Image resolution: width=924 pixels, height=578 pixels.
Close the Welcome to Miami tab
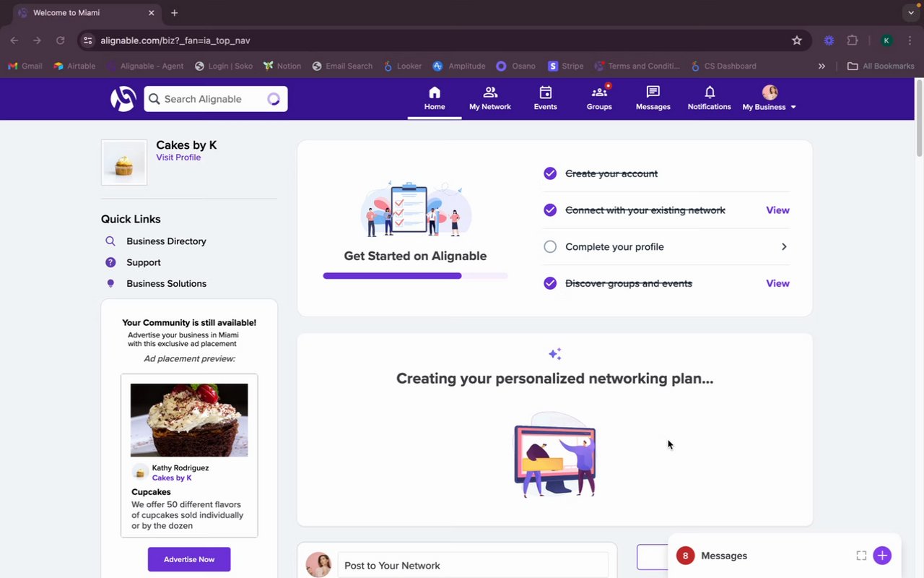(x=152, y=13)
